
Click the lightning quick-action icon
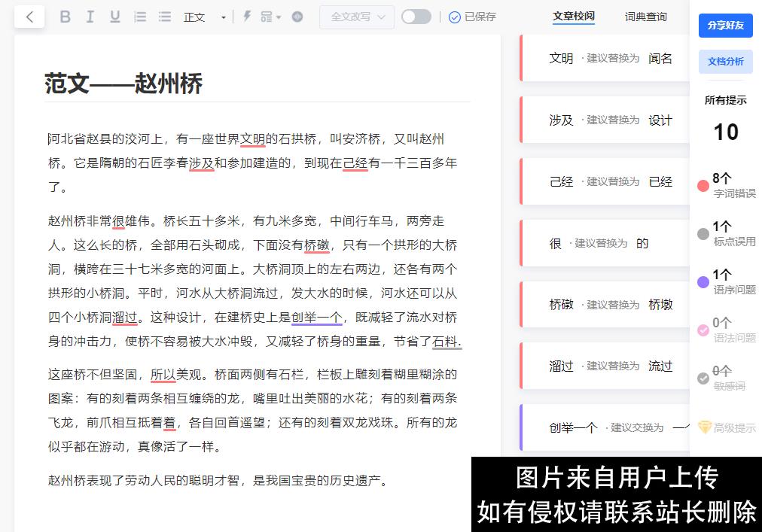click(x=247, y=17)
